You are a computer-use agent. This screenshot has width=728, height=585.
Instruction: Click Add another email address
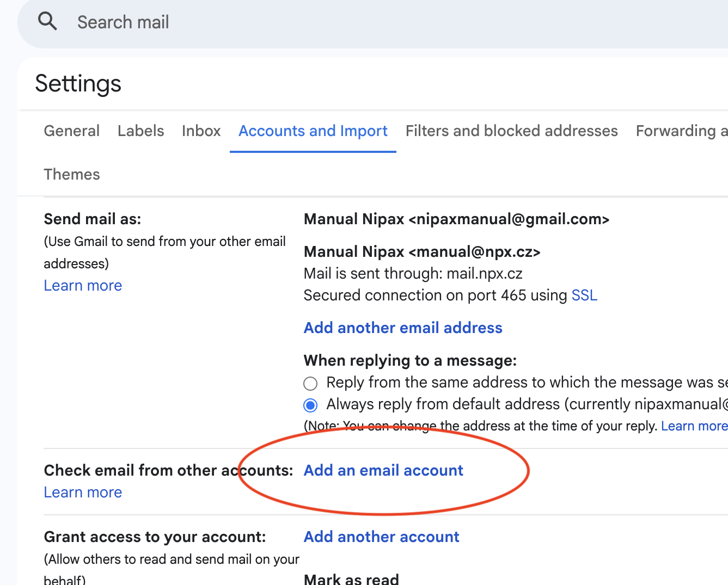(x=402, y=328)
